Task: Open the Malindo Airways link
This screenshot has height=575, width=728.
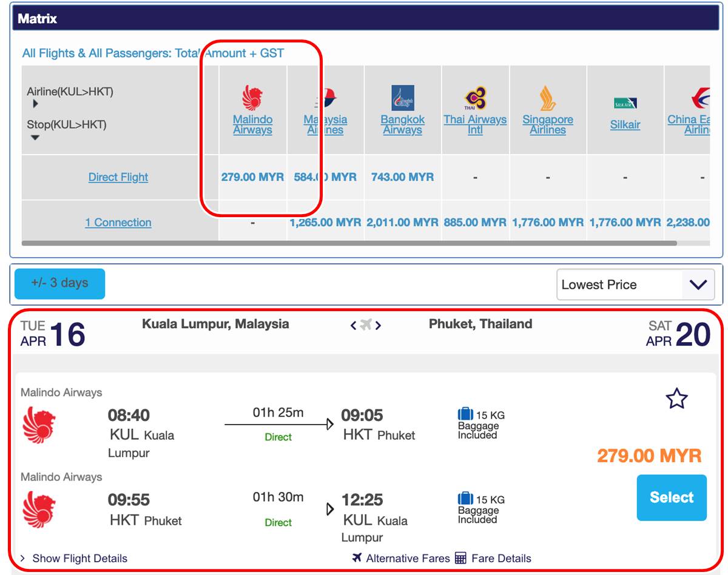Action: point(252,124)
